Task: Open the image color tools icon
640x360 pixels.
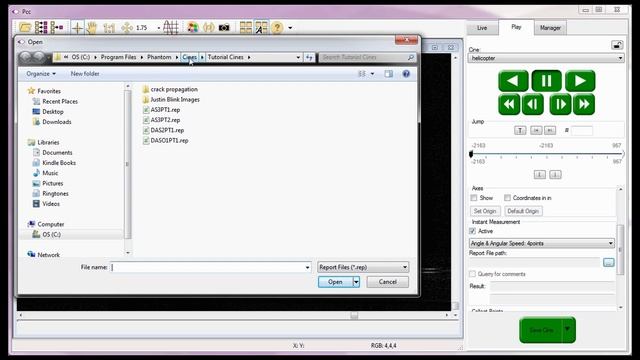Action: [193, 28]
